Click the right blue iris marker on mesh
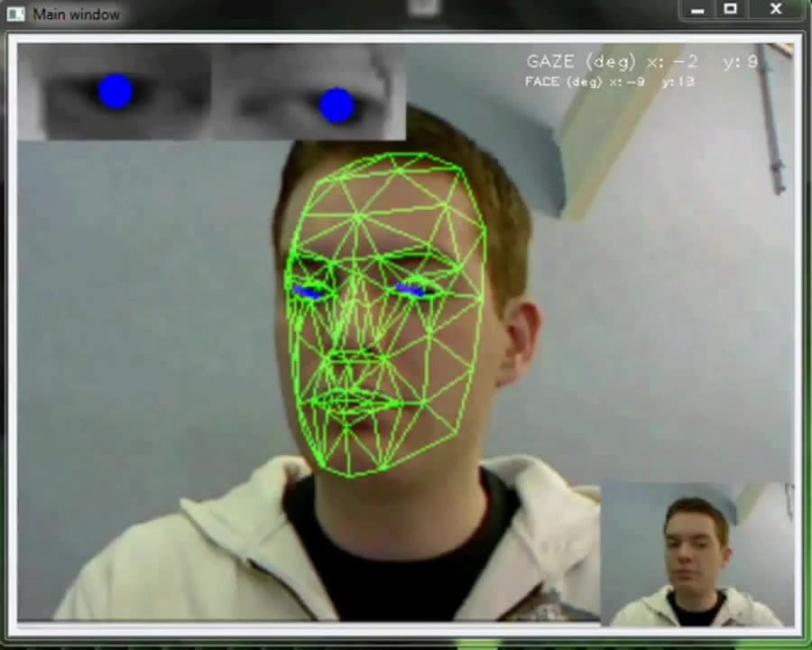 (x=411, y=290)
